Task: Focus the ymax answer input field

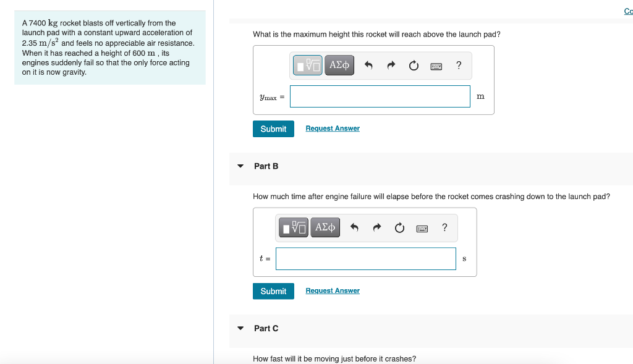Action: point(380,96)
